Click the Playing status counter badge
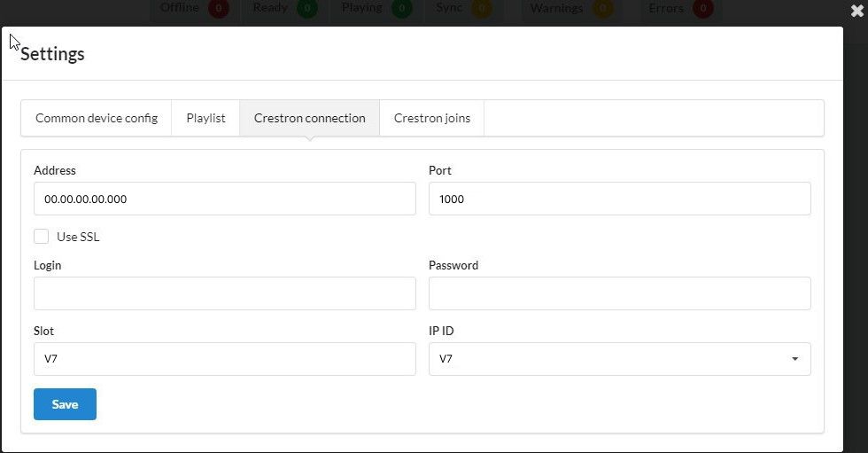This screenshot has width=868, height=453. [402, 8]
